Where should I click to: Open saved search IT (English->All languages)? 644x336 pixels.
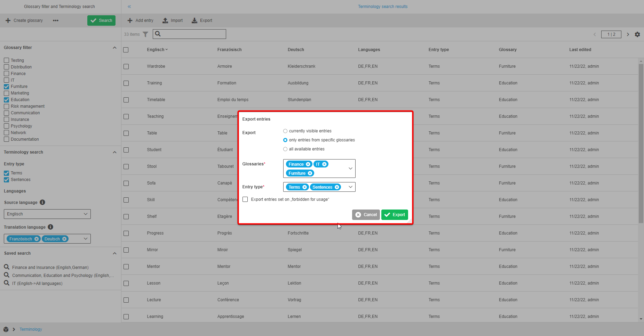37,283
